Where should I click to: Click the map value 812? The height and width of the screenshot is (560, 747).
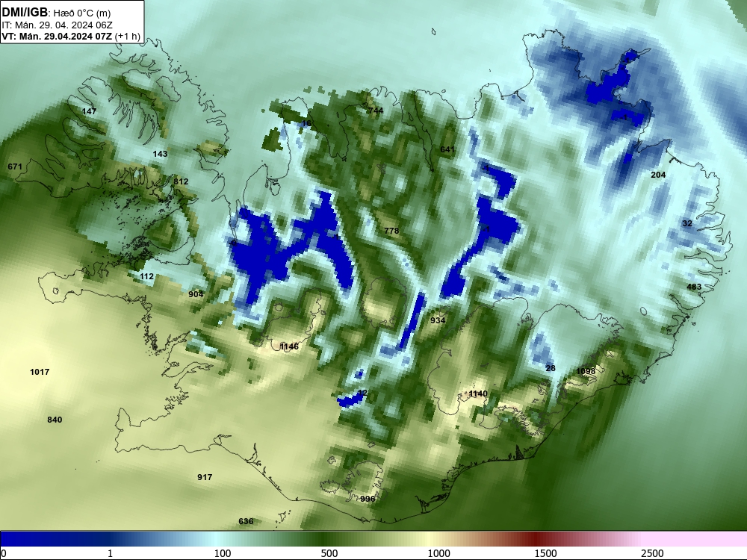pos(181,181)
